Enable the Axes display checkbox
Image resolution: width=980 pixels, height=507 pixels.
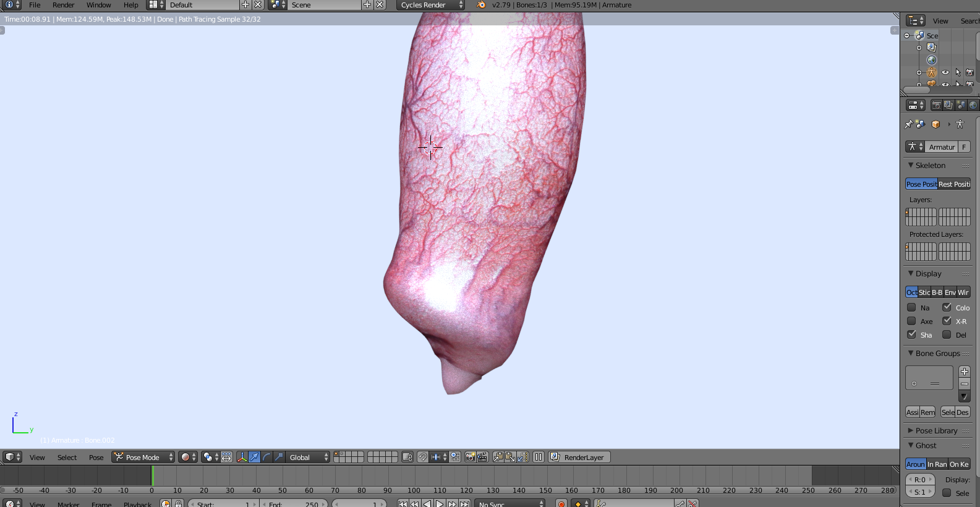tap(911, 321)
